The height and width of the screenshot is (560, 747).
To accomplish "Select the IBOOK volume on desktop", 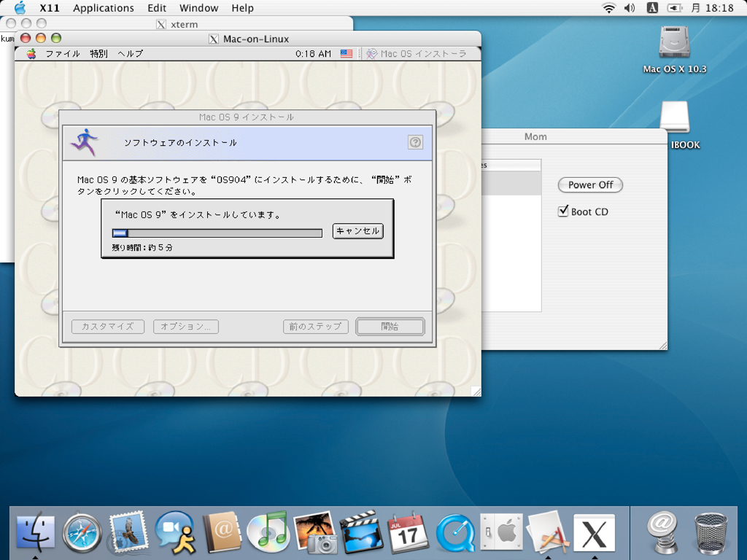I will pos(675,117).
